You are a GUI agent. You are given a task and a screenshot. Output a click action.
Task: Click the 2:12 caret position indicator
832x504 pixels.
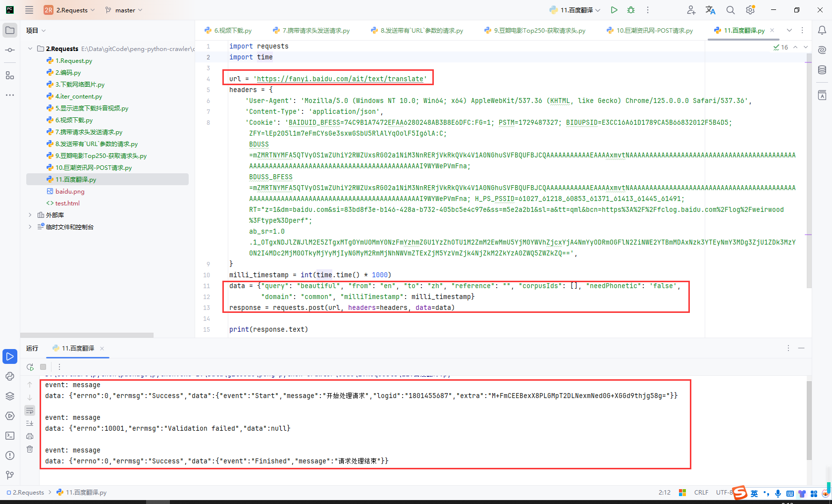665,492
